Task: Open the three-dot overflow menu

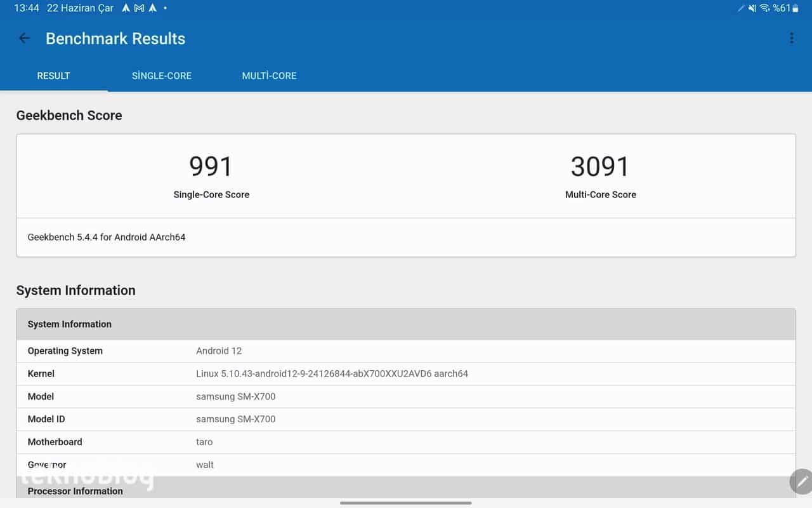Action: pos(791,38)
